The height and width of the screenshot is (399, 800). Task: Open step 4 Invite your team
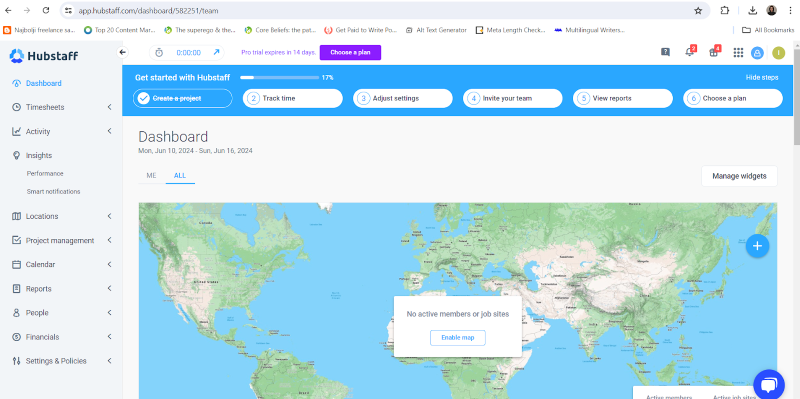[513, 98]
